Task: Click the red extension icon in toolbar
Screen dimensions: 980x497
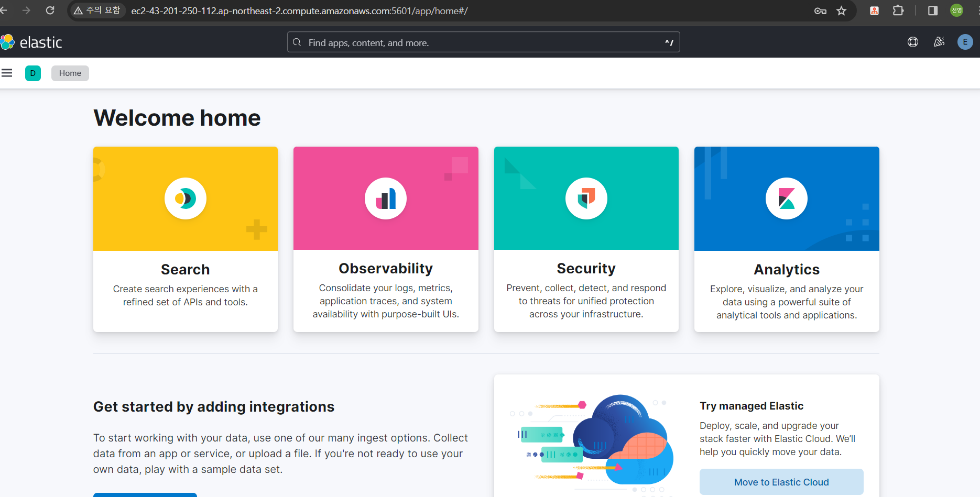Action: [x=874, y=10]
